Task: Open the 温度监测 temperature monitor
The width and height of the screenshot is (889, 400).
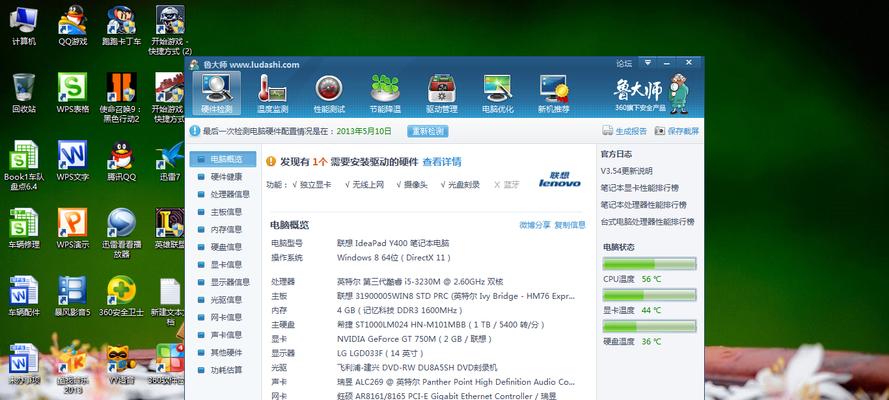Action: pyautogui.click(x=272, y=93)
